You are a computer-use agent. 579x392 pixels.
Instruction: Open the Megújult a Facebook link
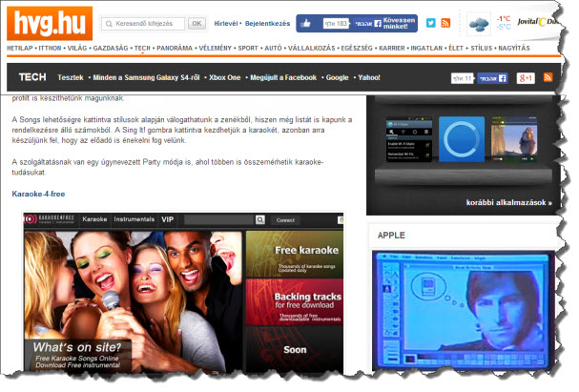coord(283,77)
